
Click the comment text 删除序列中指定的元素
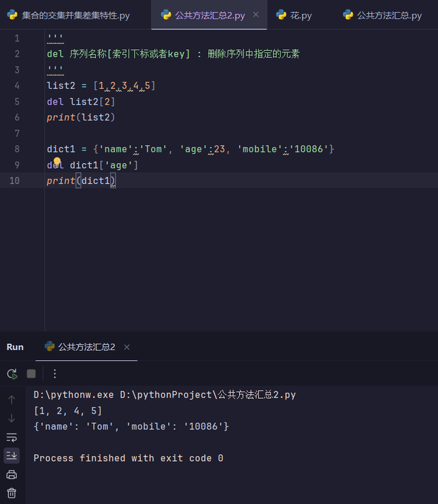point(254,54)
